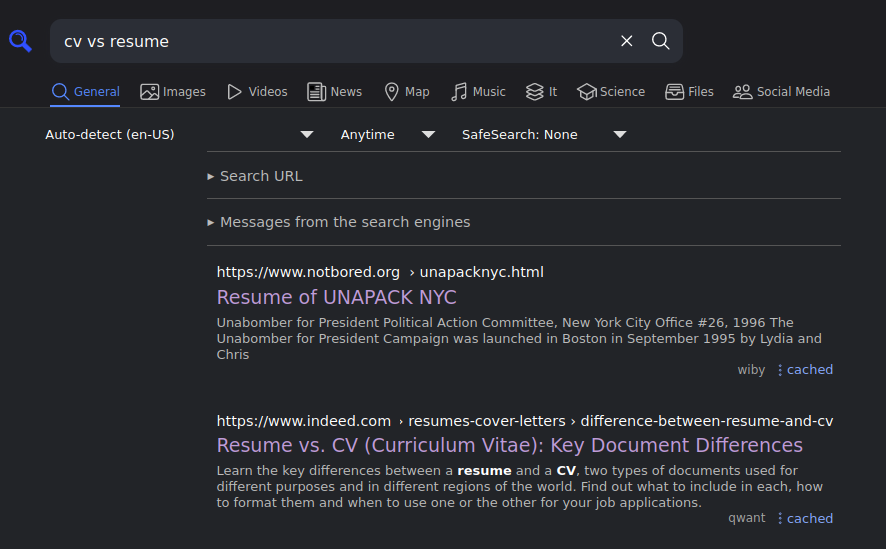The width and height of the screenshot is (886, 549).
Task: Click the indeed.com snippet about key differences
Action: click(519, 486)
